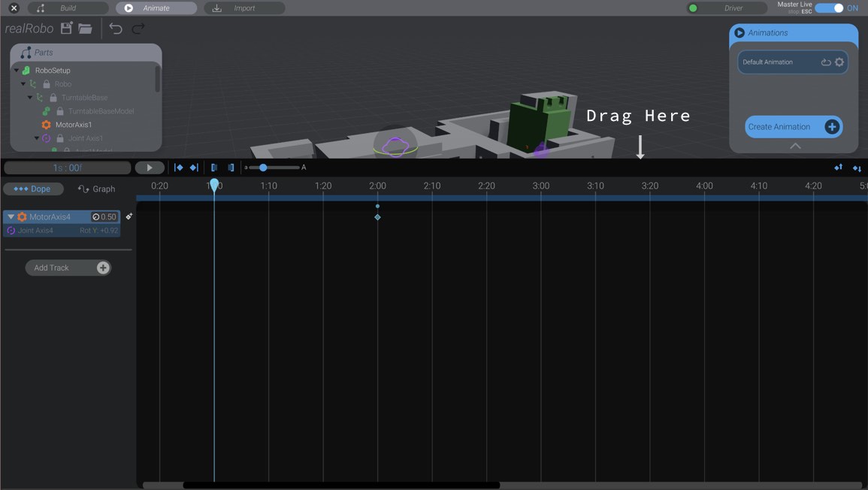Click the save file icon beside realRobo
The image size is (868, 490).
point(65,28)
